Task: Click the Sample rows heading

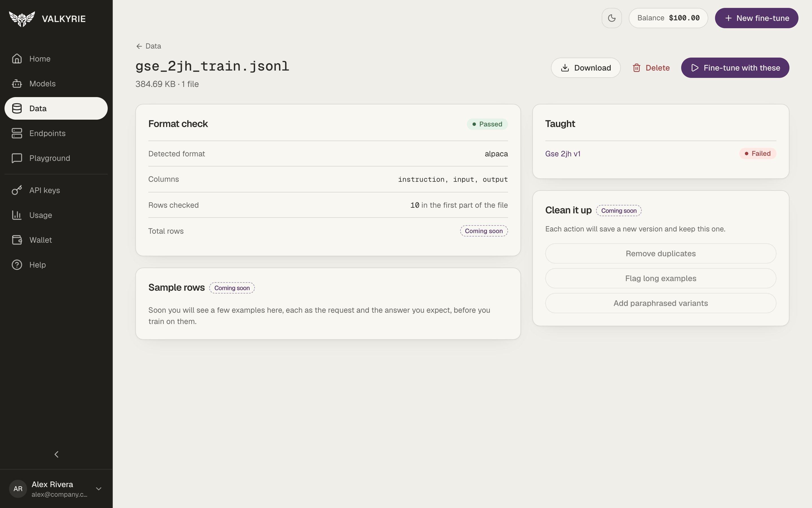Action: [x=176, y=288]
